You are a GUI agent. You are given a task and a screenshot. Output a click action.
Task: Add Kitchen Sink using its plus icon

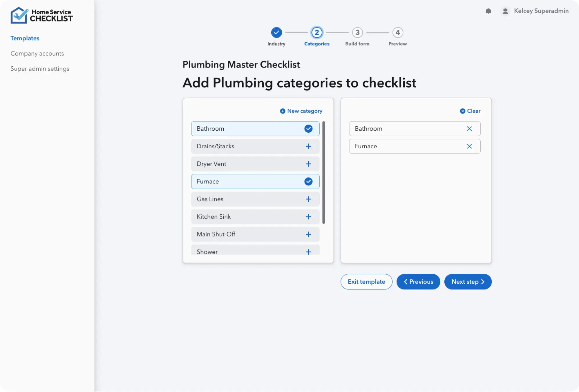[308, 216]
